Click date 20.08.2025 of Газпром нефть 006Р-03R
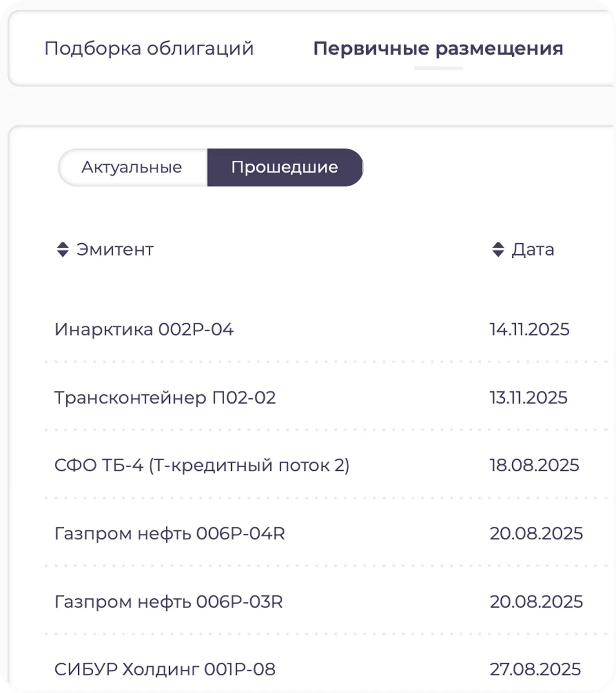 coord(536,601)
